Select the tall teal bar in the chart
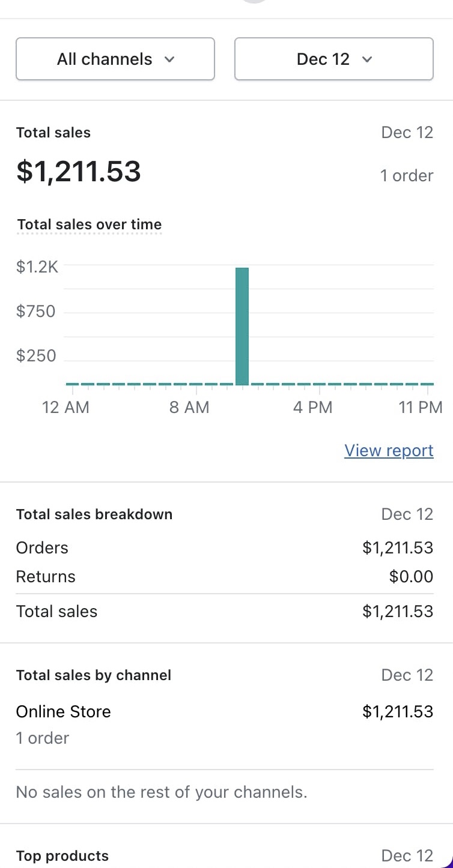This screenshot has height=868, width=453. coord(242,326)
